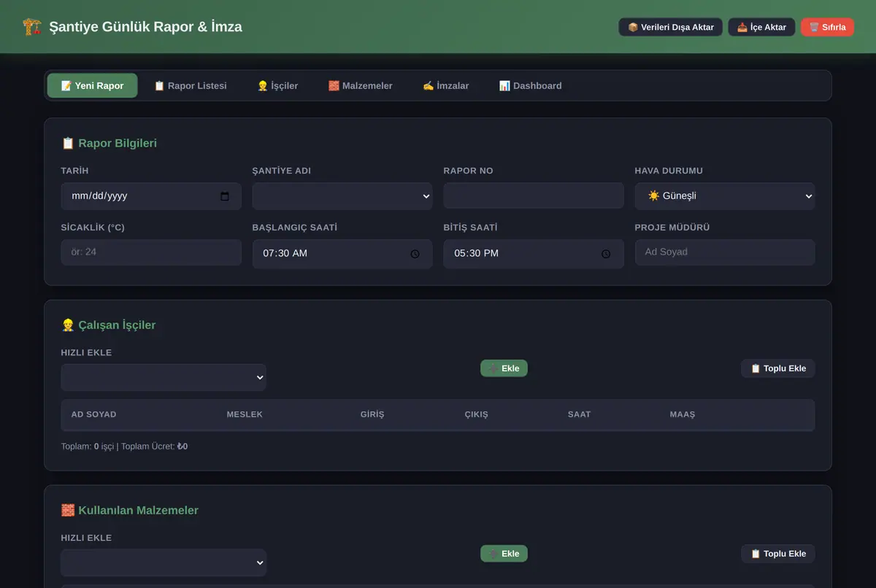Open the Hızlı Ekle dropdown for Kullanılan Malzemeler
This screenshot has height=588, width=876.
click(164, 562)
